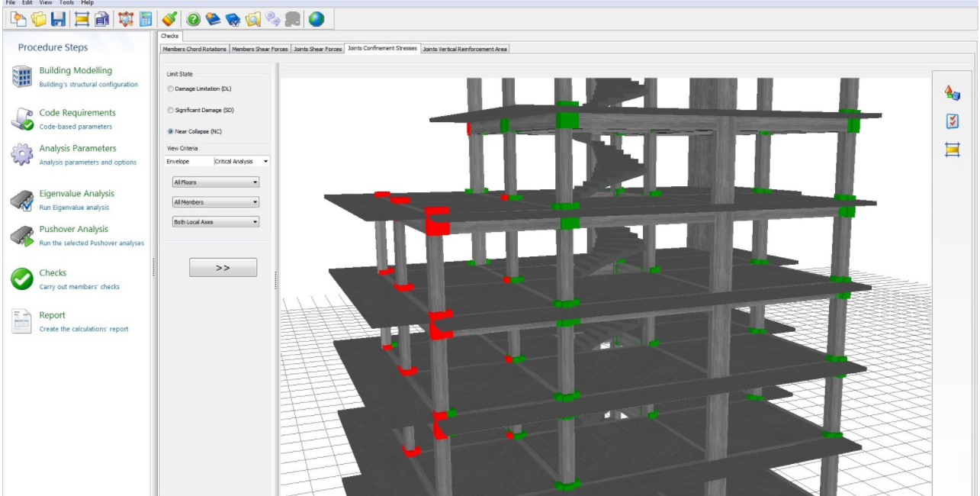The image size is (980, 496).
Task: Click the checklist icon in right panel
Action: coord(952,121)
